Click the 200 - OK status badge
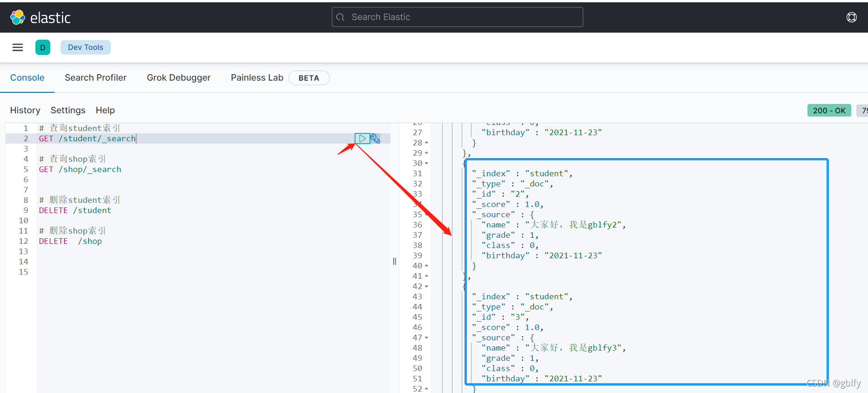Screen dimensions: 868x393 click(829, 110)
